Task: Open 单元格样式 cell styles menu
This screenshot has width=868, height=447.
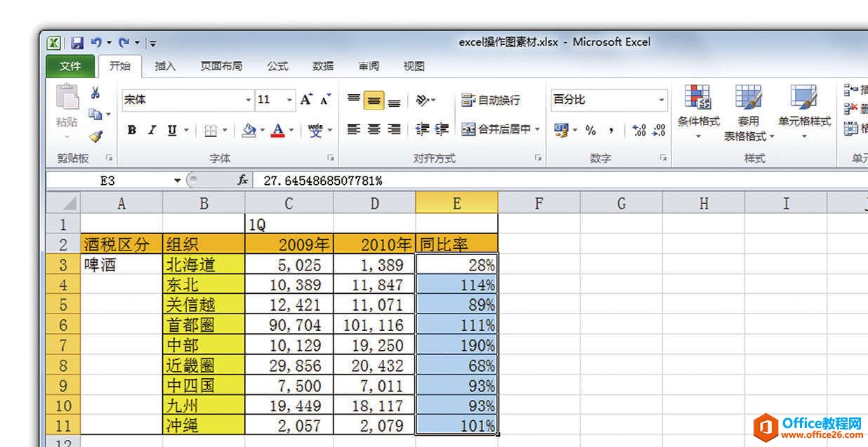Action: (x=804, y=112)
